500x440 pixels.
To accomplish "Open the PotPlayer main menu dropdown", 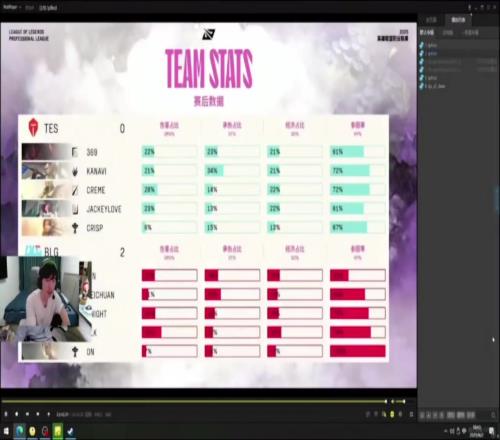I will [x=12, y=7].
